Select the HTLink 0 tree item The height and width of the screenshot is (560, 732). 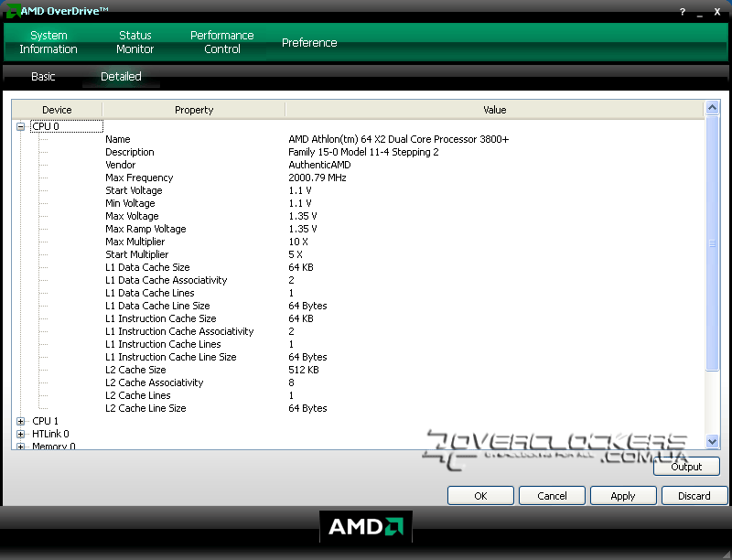tap(50, 434)
